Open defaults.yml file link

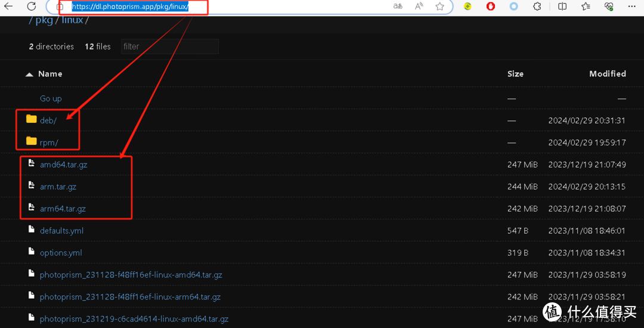pos(61,231)
